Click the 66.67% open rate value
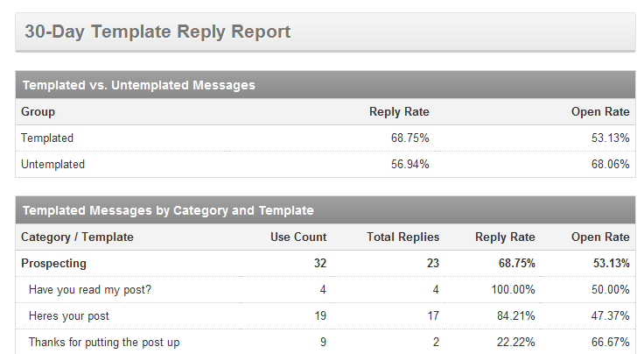Image resolution: width=644 pixels, height=354 pixels. coord(611,342)
